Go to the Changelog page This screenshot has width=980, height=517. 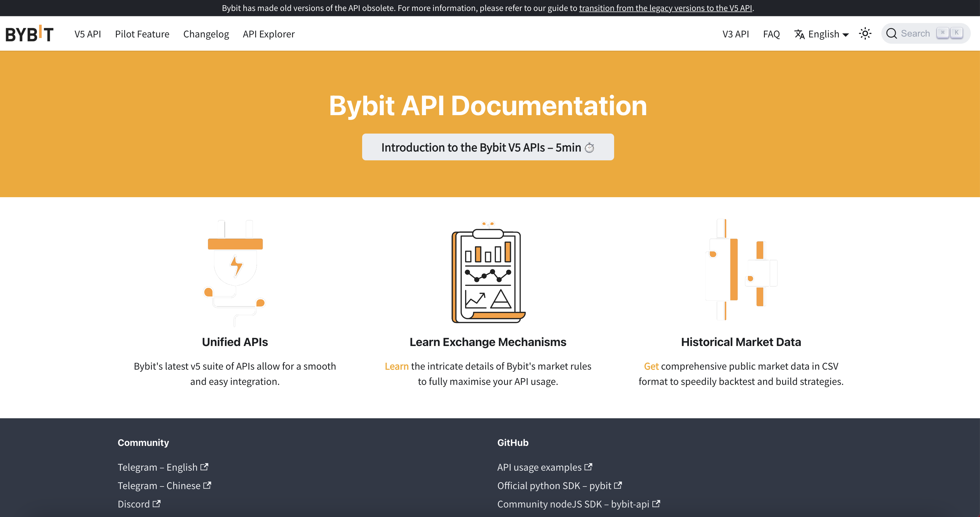tap(206, 34)
